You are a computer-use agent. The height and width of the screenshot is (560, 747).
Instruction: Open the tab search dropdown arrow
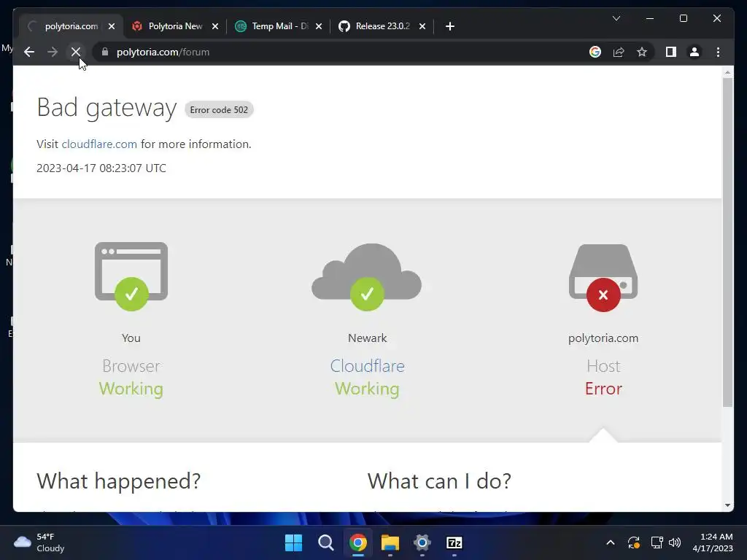[616, 18]
